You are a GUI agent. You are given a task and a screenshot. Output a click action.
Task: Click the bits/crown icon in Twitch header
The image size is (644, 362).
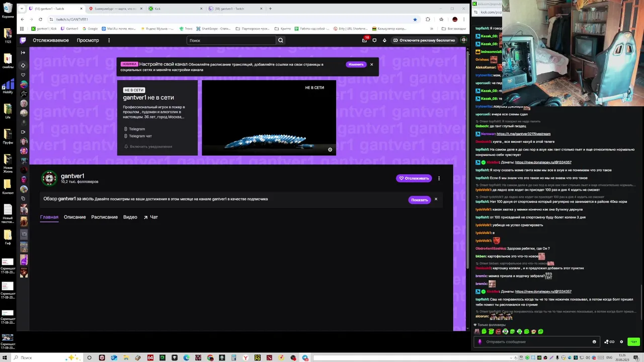(x=384, y=40)
